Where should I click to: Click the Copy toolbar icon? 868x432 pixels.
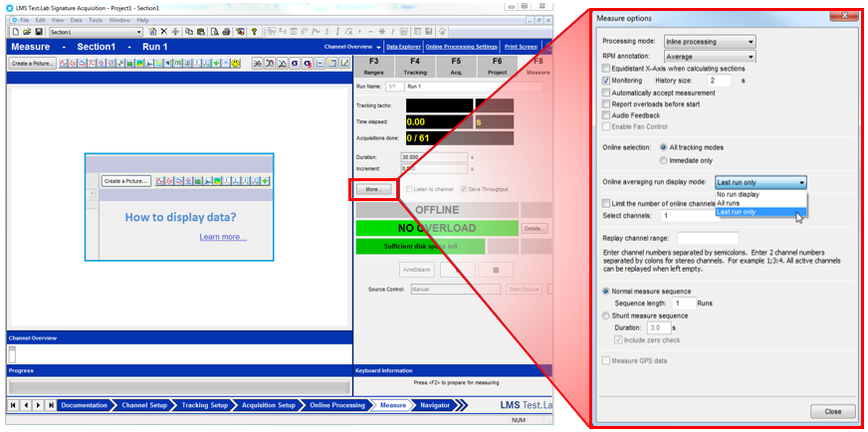coord(189,32)
